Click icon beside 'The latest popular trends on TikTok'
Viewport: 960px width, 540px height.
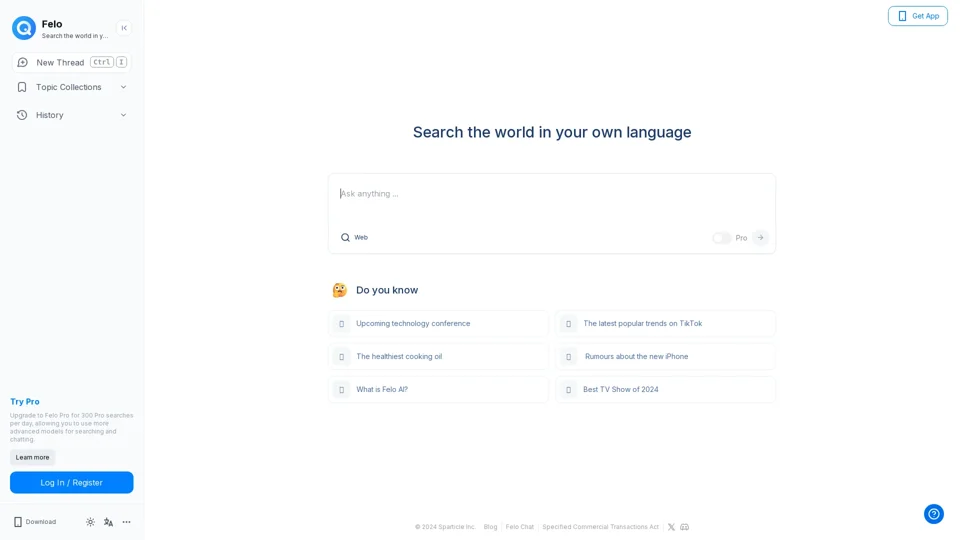tap(568, 324)
